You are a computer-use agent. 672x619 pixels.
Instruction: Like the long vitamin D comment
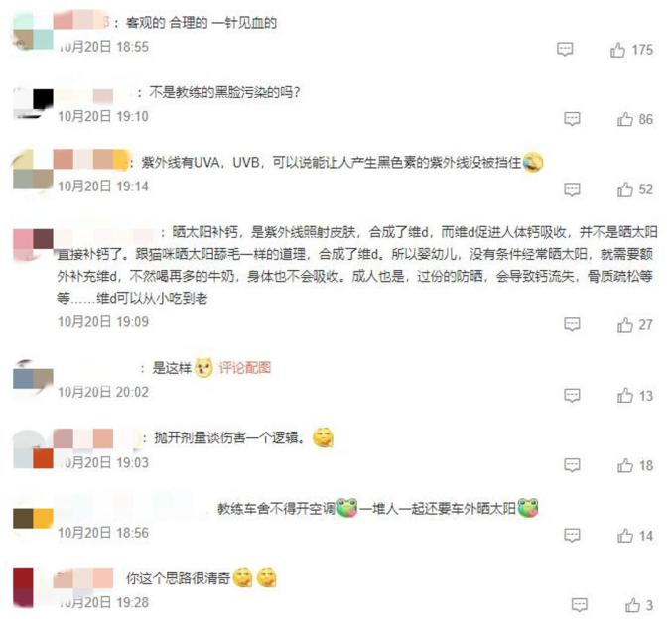(625, 325)
